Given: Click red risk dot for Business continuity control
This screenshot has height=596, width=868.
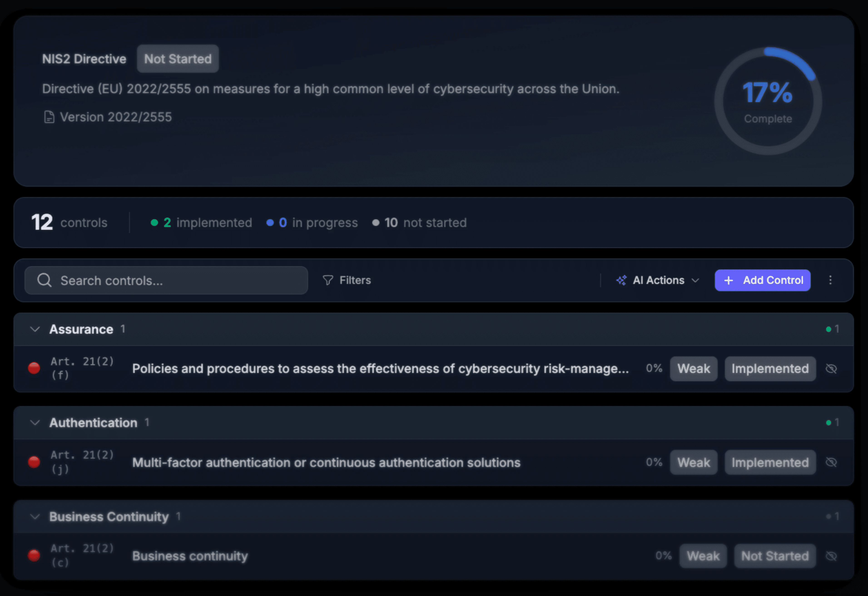Looking at the screenshot, I should 34,556.
